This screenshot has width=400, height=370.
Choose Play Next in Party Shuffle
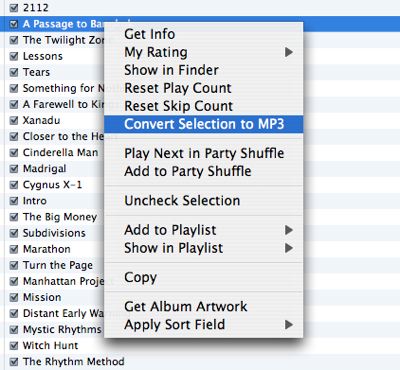click(204, 153)
